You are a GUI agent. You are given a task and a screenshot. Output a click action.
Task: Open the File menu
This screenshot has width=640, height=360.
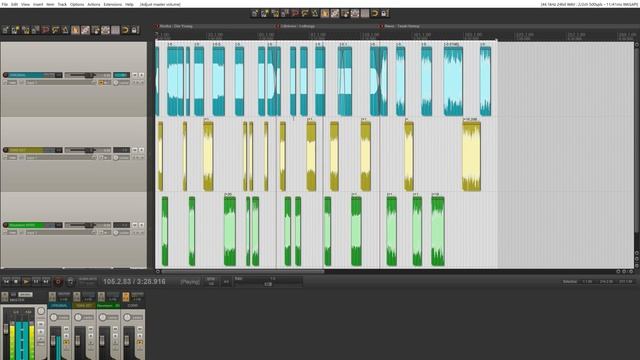(4, 4)
